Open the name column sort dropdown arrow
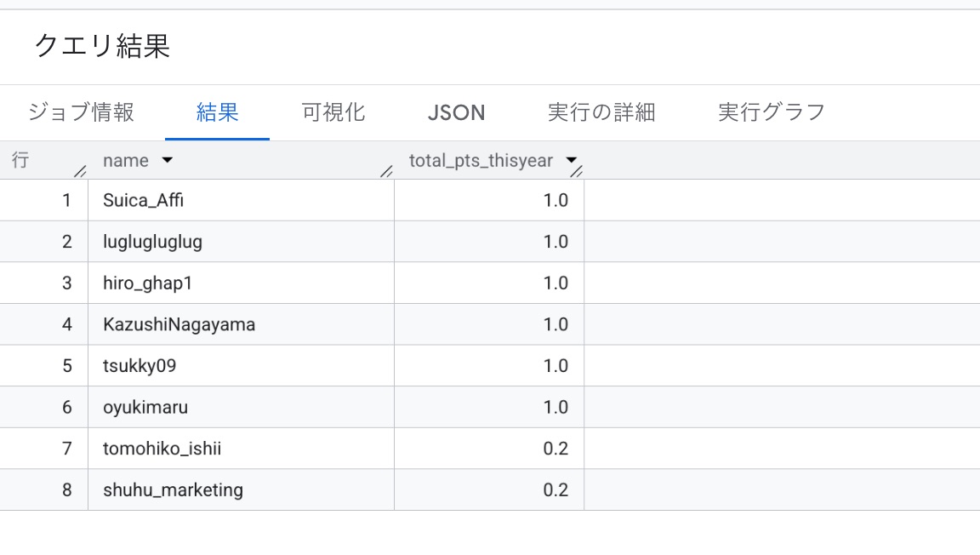 (x=167, y=161)
